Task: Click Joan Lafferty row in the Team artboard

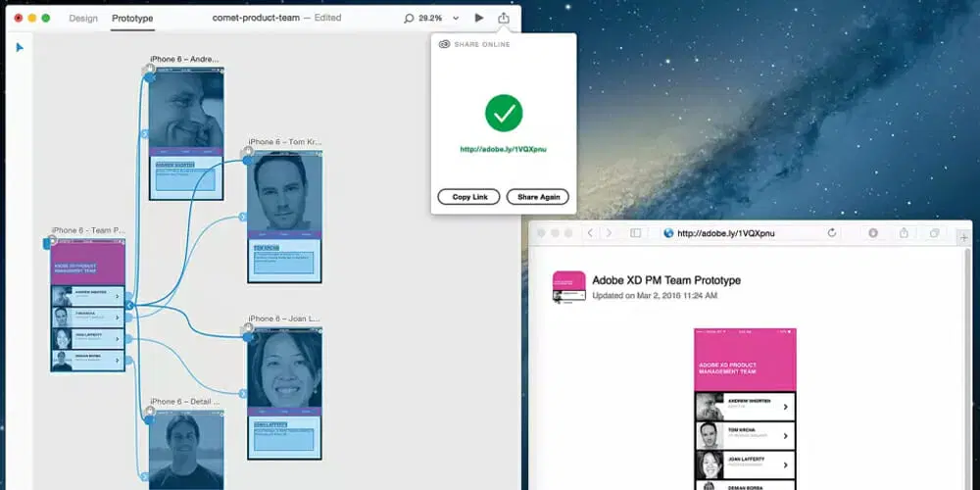Action: pos(87,339)
